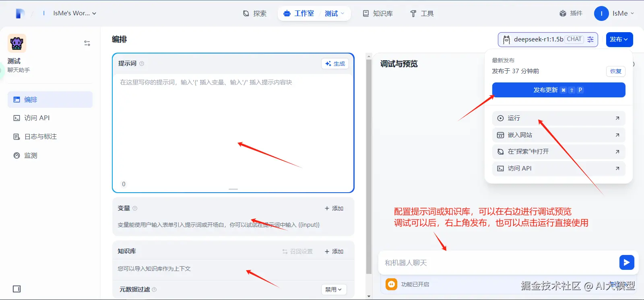Open the deepseek-r1:1.5b model selector

coord(548,39)
